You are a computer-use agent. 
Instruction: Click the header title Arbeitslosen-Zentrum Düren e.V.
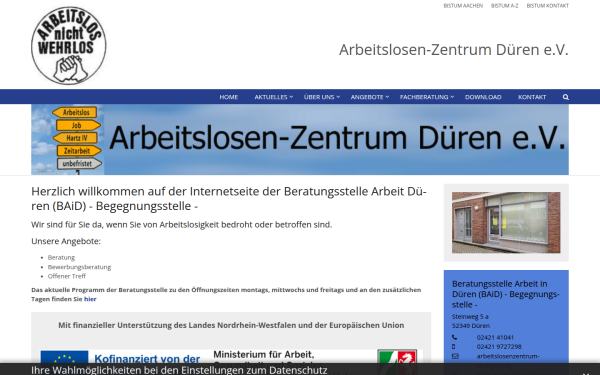pyautogui.click(x=454, y=50)
